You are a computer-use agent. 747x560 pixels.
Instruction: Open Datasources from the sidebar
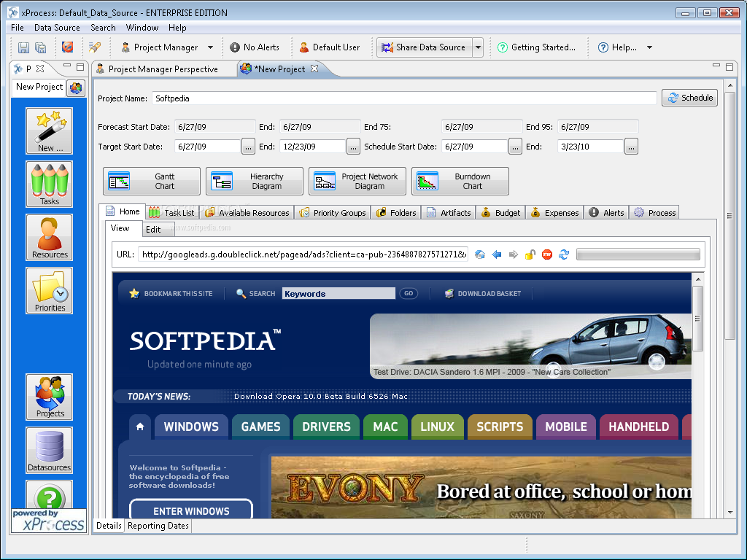coord(50,451)
